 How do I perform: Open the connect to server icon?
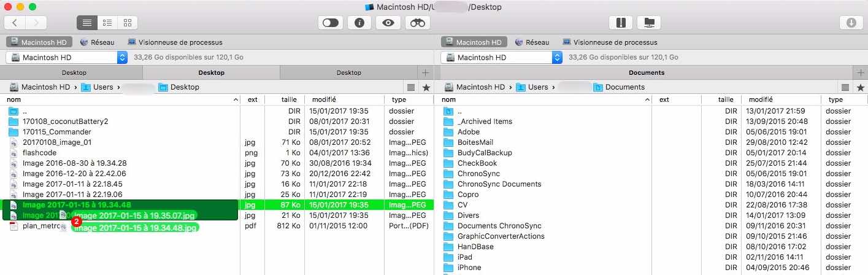click(x=649, y=23)
